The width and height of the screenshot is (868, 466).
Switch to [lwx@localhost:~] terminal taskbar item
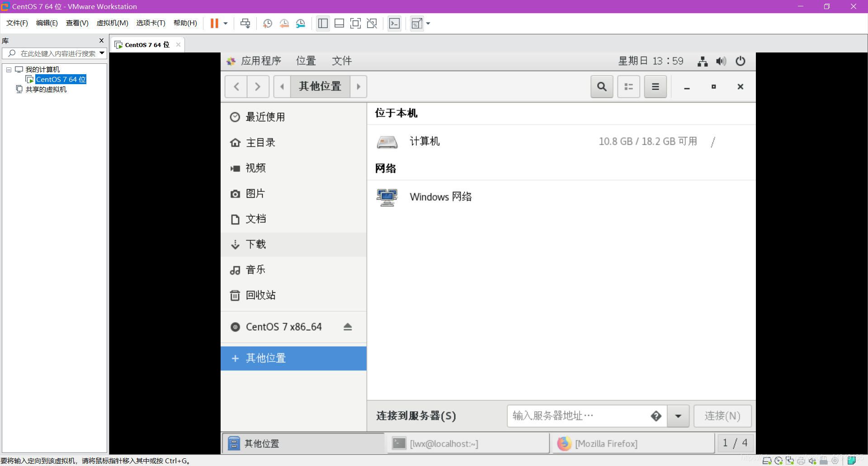click(x=468, y=443)
